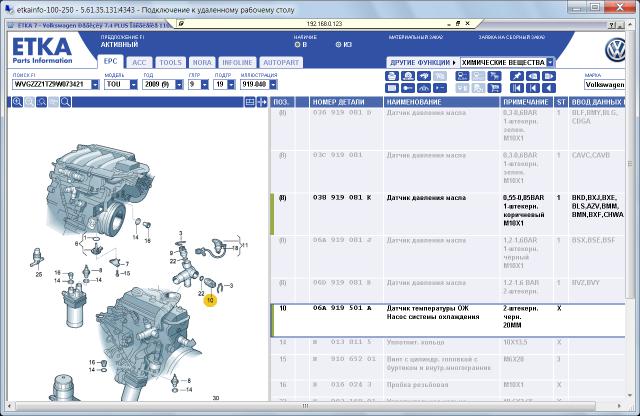Click the arrow-dash icon at end of lower-left group

pos(440,88)
